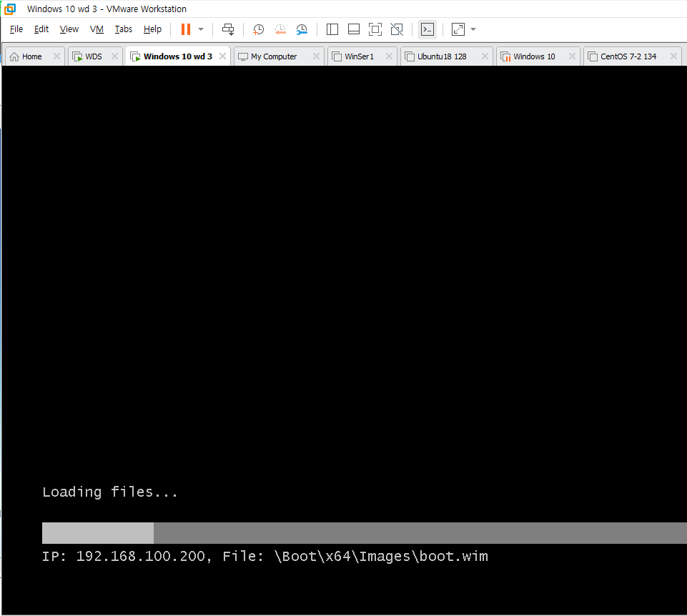Image resolution: width=687 pixels, height=616 pixels.
Task: Open the View menu
Action: coord(69,29)
